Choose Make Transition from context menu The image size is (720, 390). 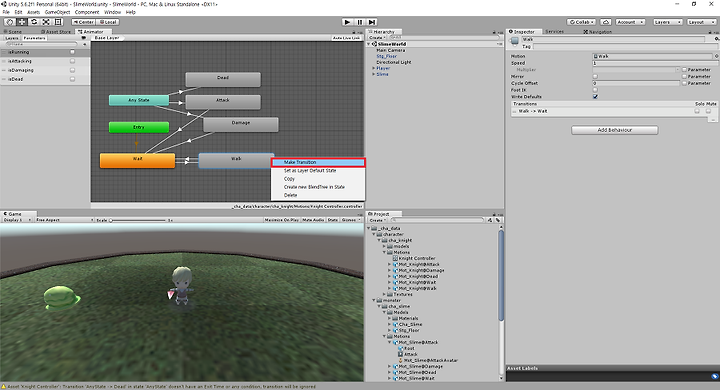tap(318, 162)
